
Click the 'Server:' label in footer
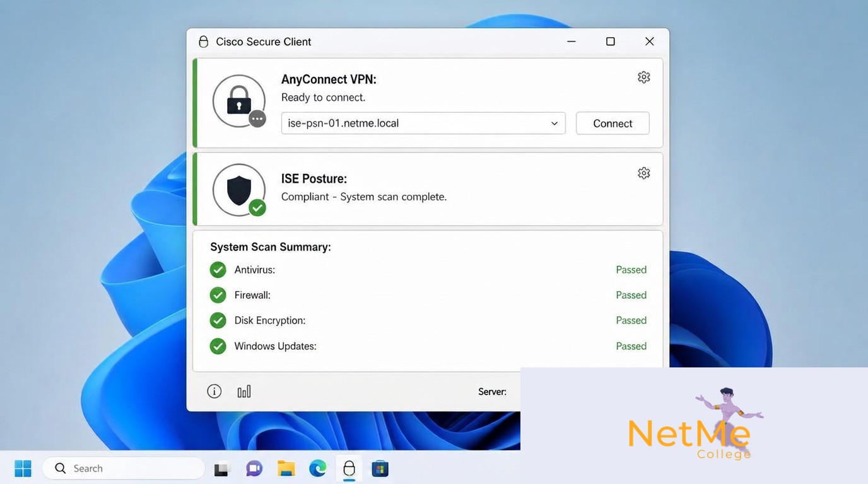pyautogui.click(x=492, y=391)
